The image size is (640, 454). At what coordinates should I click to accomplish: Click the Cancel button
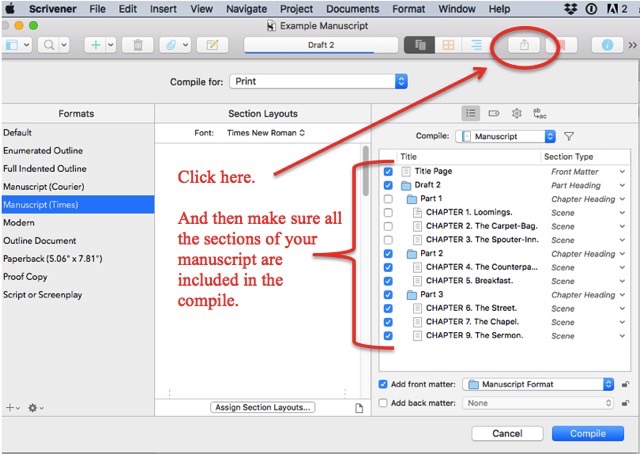(x=507, y=433)
